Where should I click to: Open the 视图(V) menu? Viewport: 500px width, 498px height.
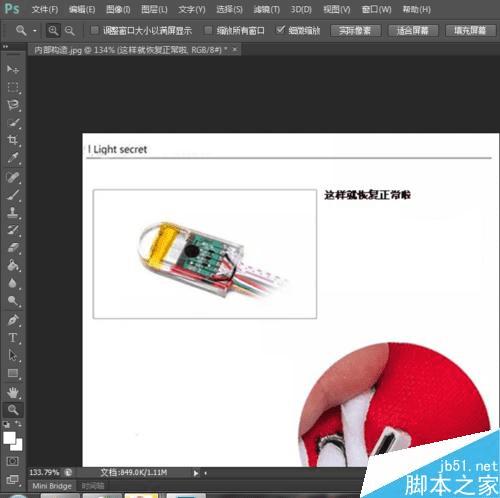point(337,9)
